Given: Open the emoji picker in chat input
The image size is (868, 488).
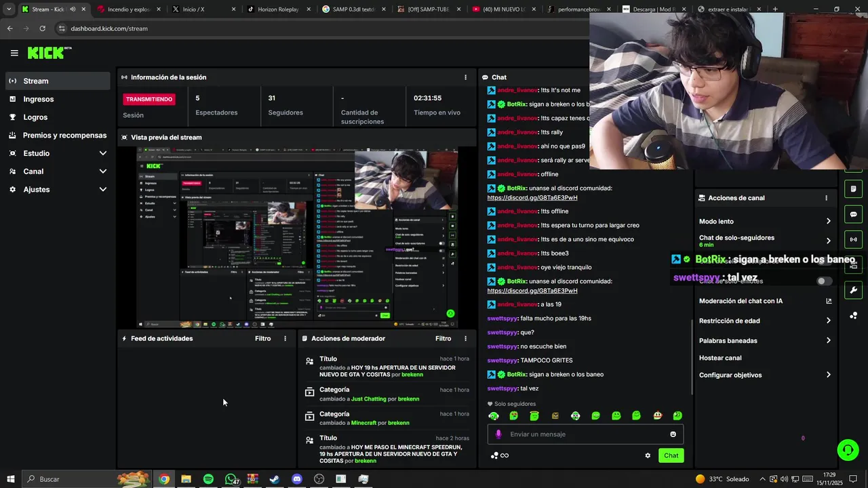Looking at the screenshot, I should 673,434.
